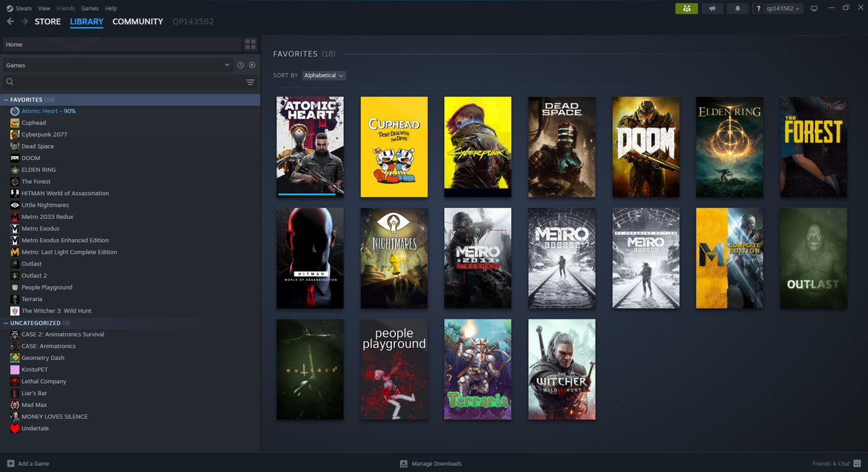Open the Games filter dropdown
This screenshot has height=472, width=868.
[x=118, y=65]
